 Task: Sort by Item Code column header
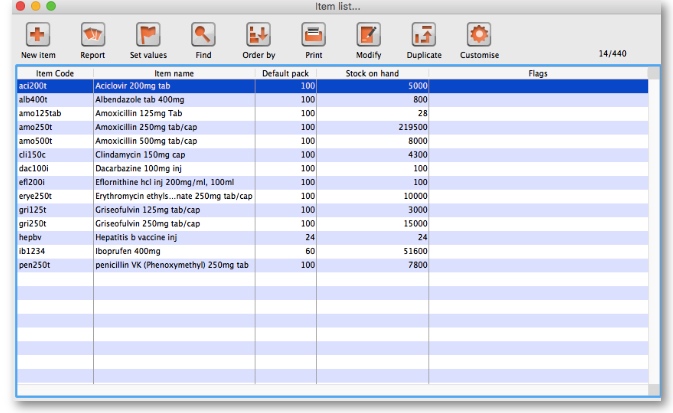click(x=54, y=74)
